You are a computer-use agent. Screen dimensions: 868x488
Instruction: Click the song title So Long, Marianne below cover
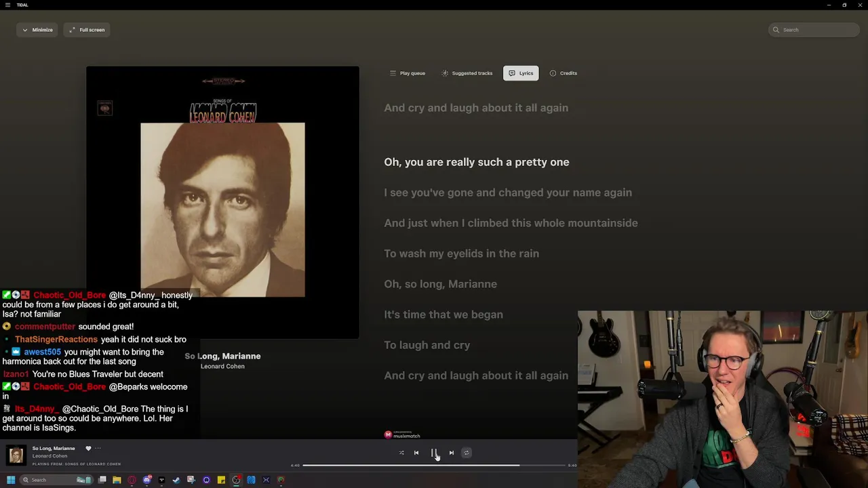222,356
